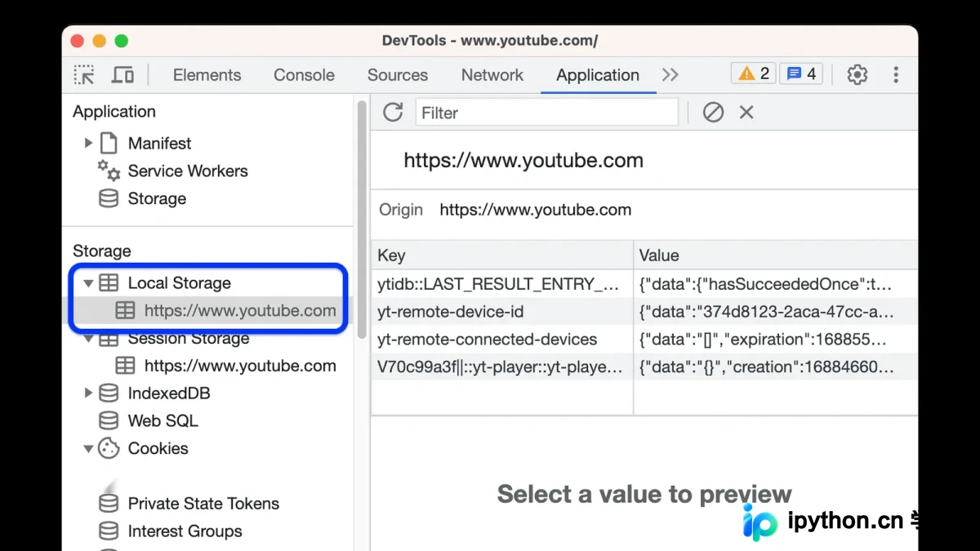Open the DevTools settings gear
This screenshot has width=980, height=551.
click(x=857, y=74)
